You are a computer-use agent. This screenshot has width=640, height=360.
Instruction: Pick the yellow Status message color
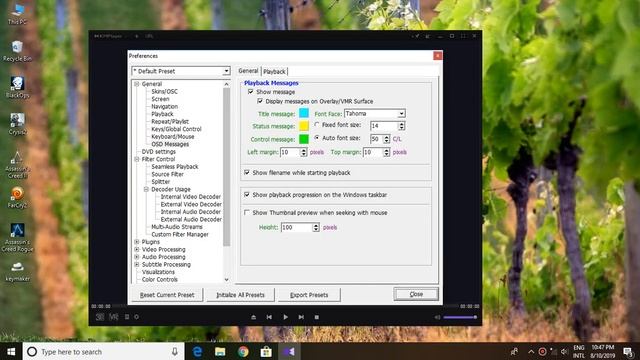(304, 126)
